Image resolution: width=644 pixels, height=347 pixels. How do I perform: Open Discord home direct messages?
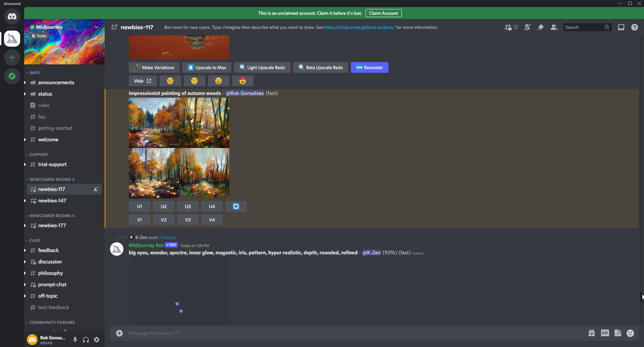(12, 16)
